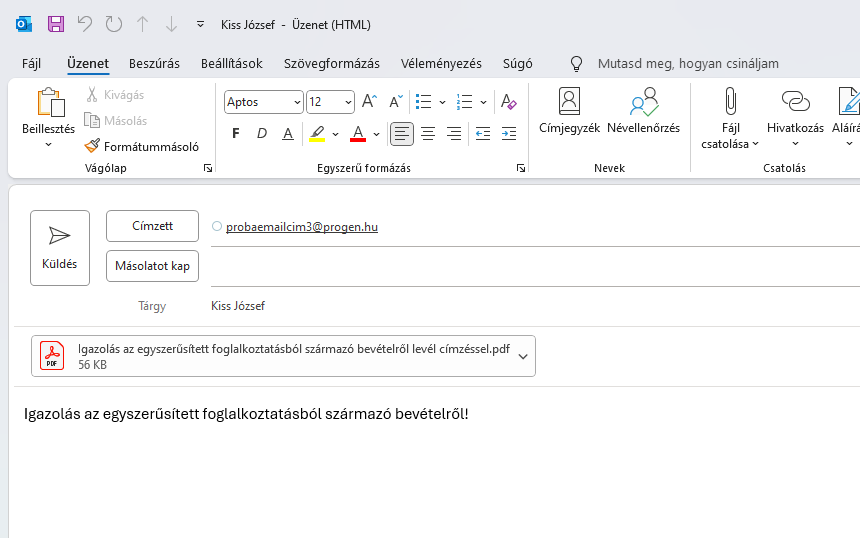
Task: Expand the PDF attachment options arrow
Action: (523, 357)
